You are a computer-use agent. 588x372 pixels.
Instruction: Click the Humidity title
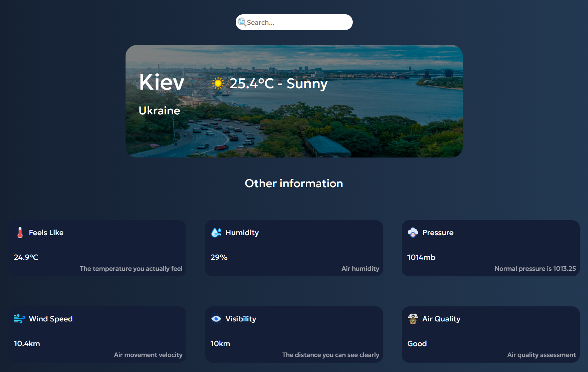(x=242, y=232)
